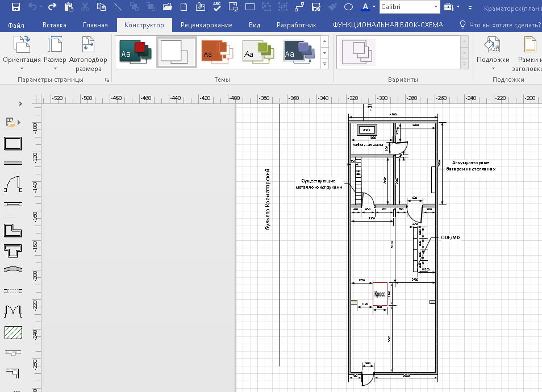Open the font color dropdown arrow

point(374,7)
